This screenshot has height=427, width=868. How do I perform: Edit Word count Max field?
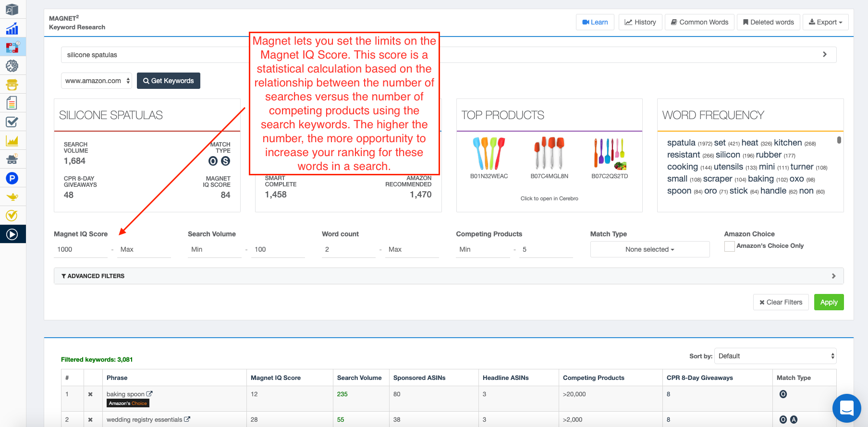(412, 249)
